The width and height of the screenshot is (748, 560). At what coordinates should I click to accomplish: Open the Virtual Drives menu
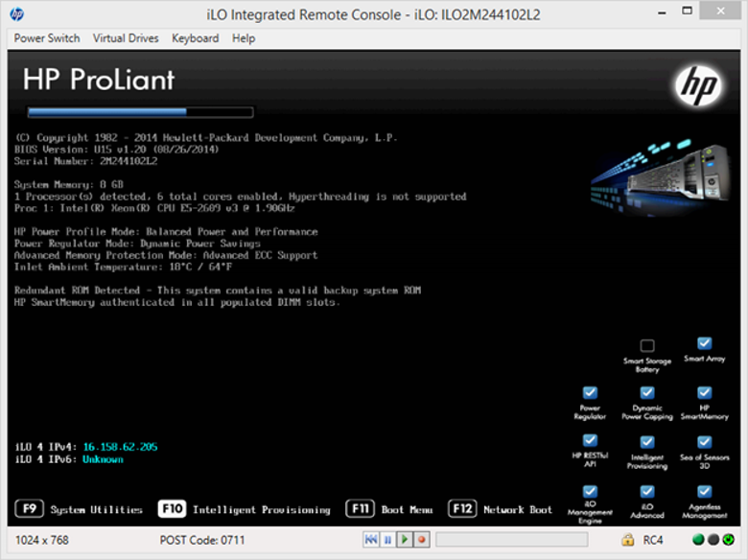[126, 38]
